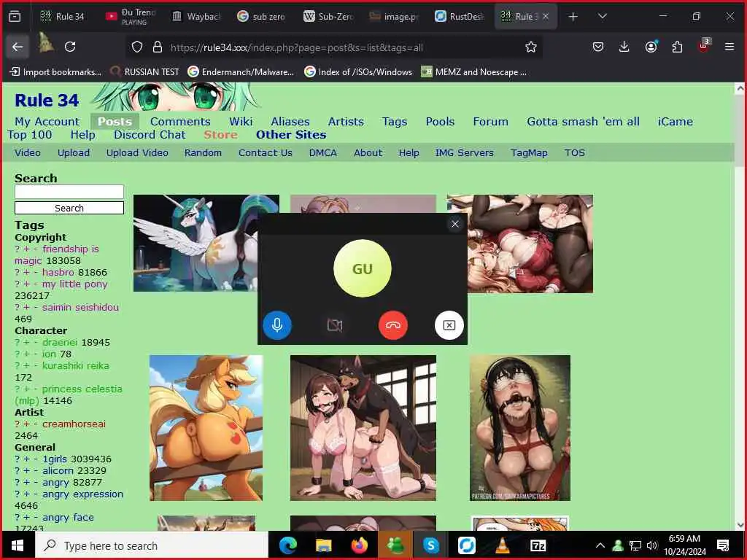Open Aliases in site navigation
Image resolution: width=747 pixels, height=560 pixels.
(x=290, y=122)
